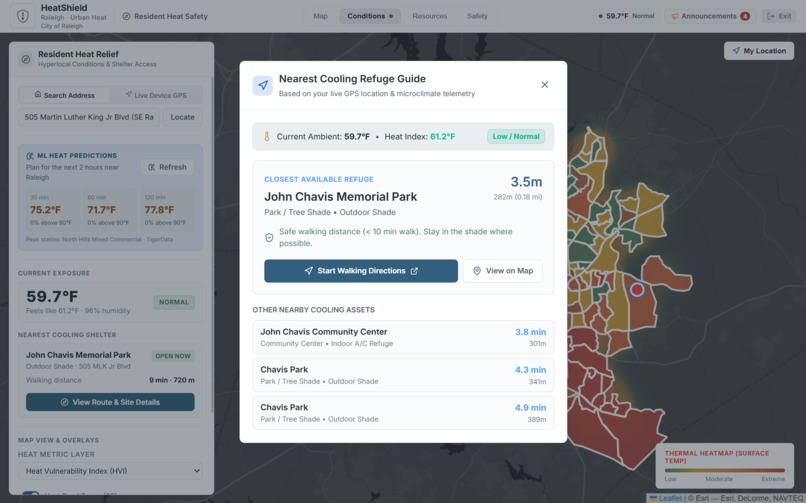
Task: Click the 120 min 77.8°F prediction card
Action: [167, 211]
